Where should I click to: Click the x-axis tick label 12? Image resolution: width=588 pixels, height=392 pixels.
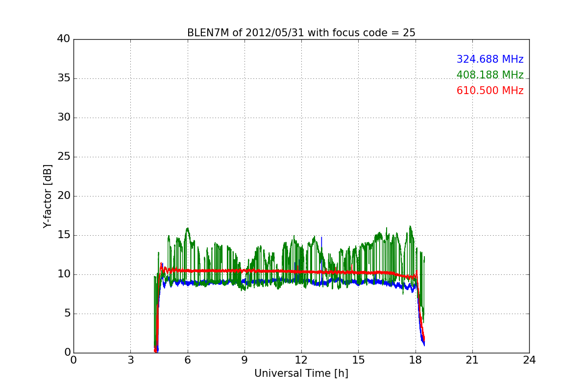pos(301,360)
